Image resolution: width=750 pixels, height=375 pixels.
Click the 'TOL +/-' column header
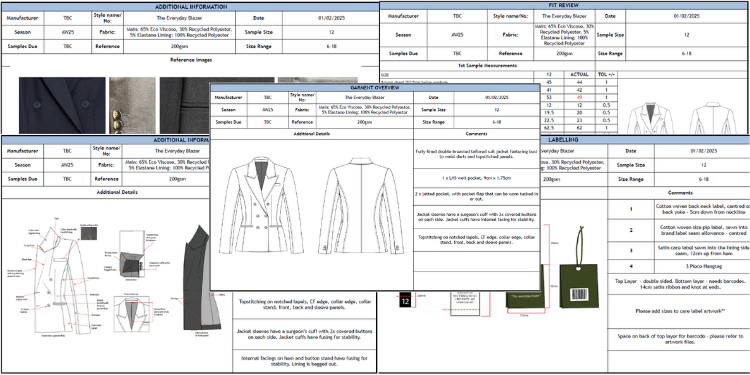point(606,74)
